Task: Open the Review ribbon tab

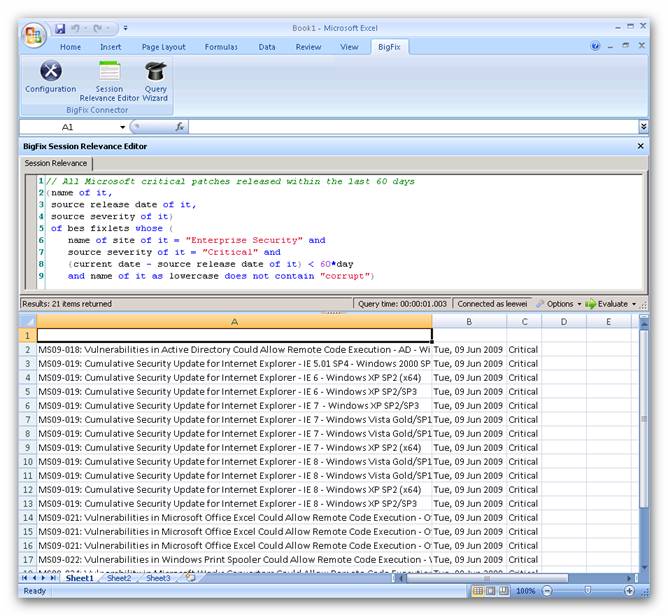Action: 308,47
